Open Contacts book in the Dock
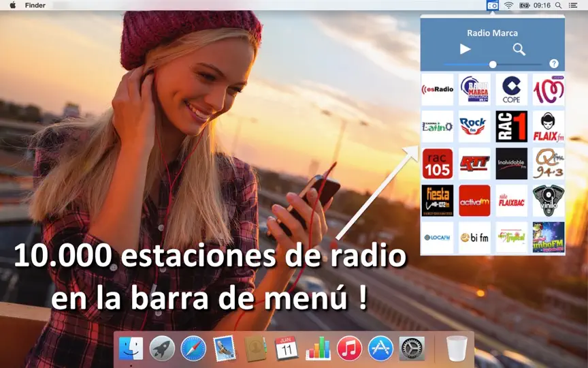588x368 pixels. click(255, 348)
